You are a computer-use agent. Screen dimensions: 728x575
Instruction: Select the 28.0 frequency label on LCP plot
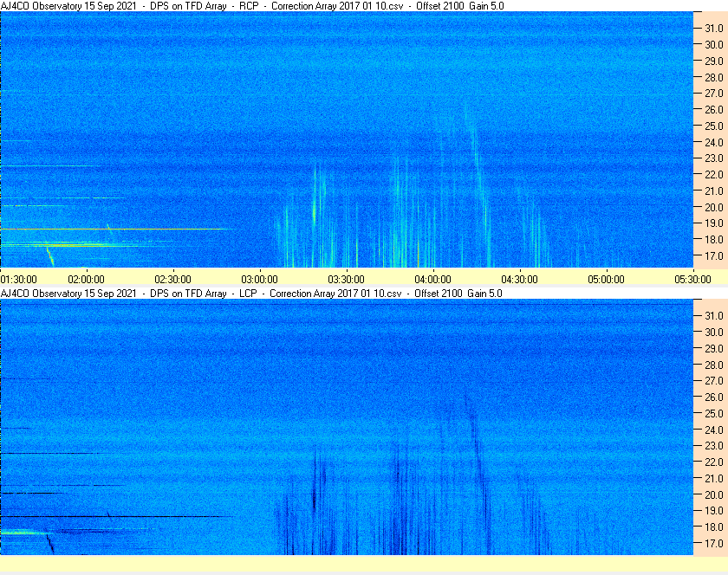click(x=714, y=365)
